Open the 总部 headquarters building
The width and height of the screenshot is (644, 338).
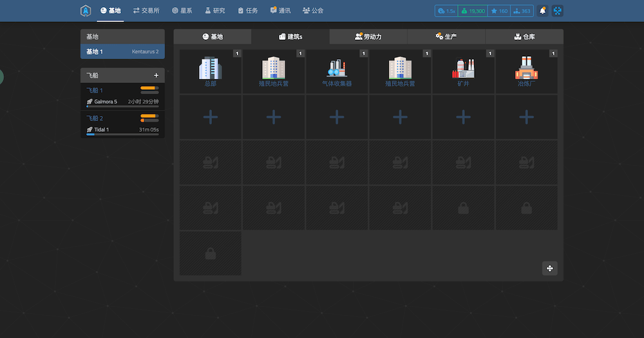pyautogui.click(x=211, y=71)
